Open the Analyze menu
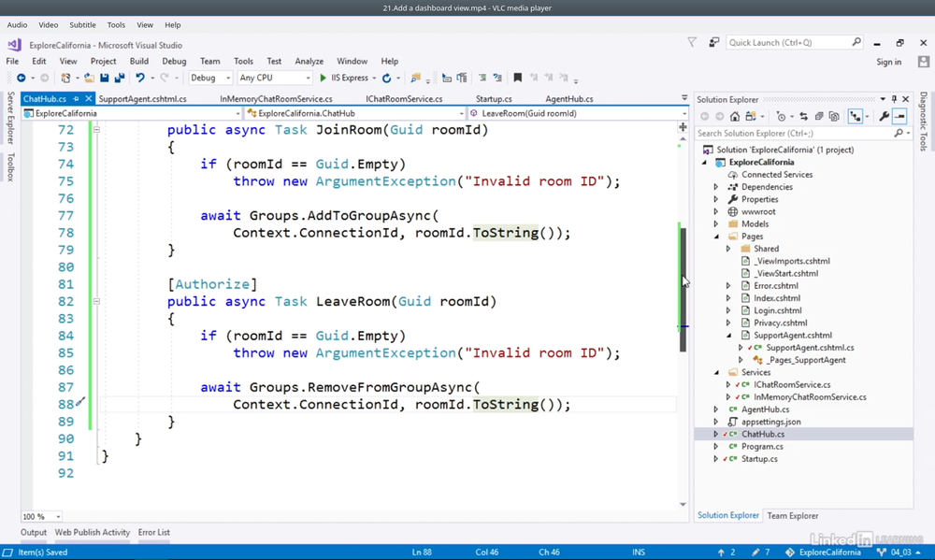 point(309,62)
